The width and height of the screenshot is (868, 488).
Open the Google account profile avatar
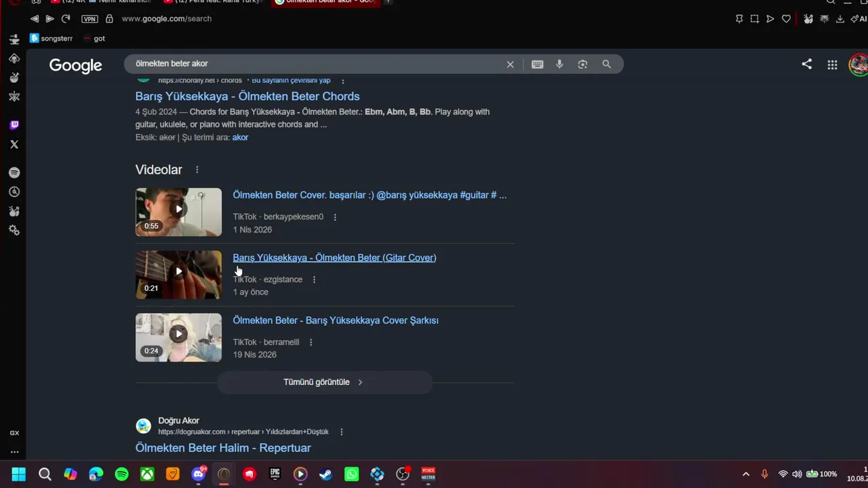click(x=859, y=65)
